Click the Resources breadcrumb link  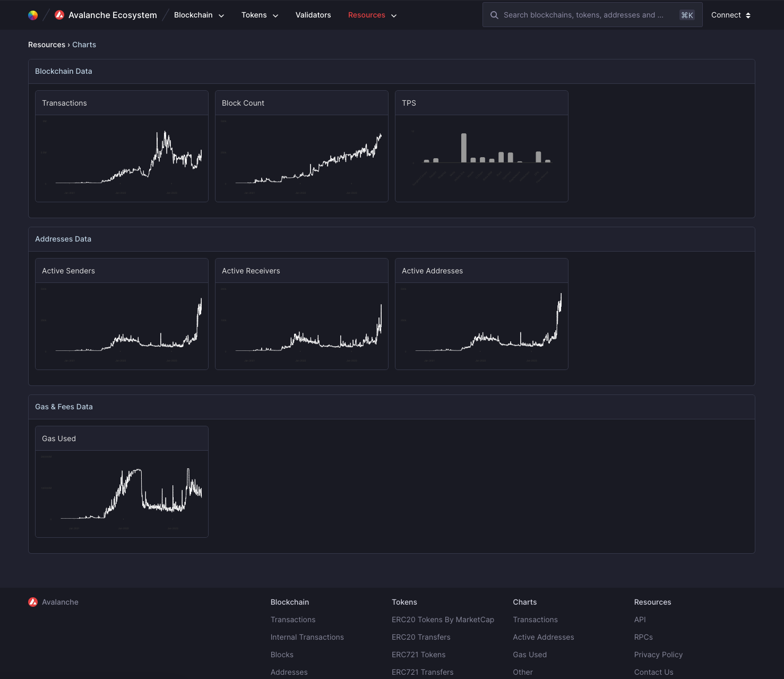47,45
